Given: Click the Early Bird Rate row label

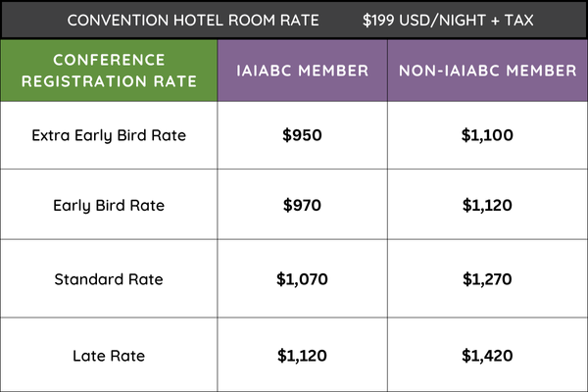Looking at the screenshot, I should click(109, 206).
